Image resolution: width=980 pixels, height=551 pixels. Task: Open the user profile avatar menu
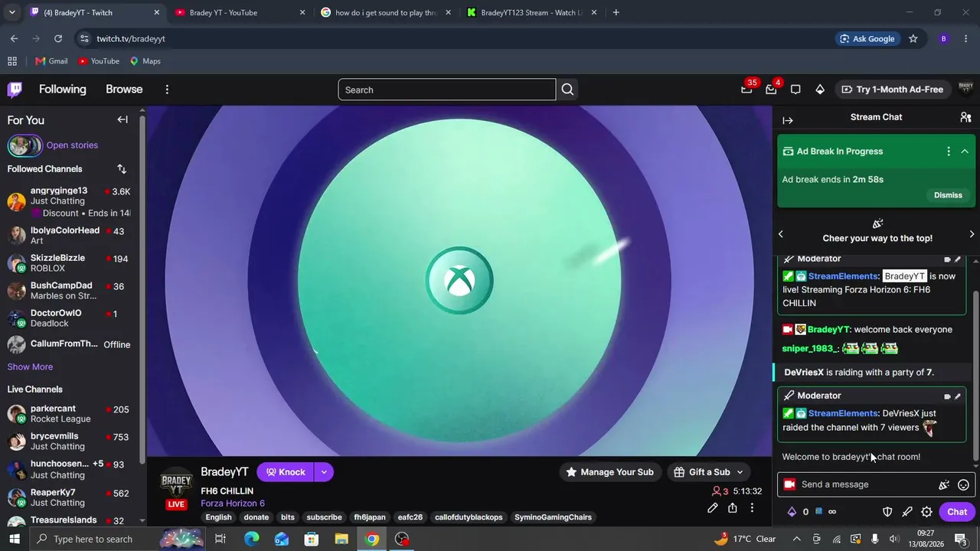pos(965,89)
